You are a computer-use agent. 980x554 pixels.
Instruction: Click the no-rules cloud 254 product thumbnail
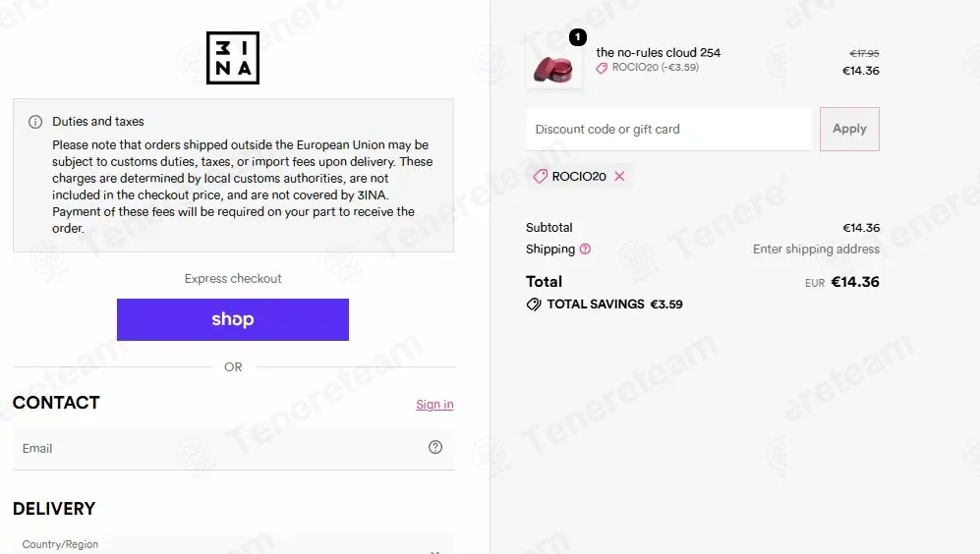point(553,62)
